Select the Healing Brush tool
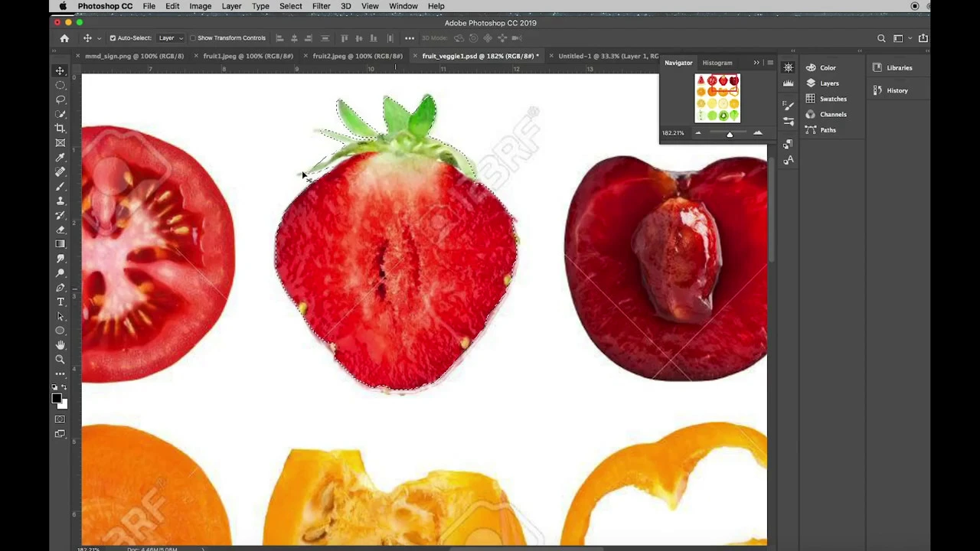Screen dimensions: 980x551 [x=60, y=172]
